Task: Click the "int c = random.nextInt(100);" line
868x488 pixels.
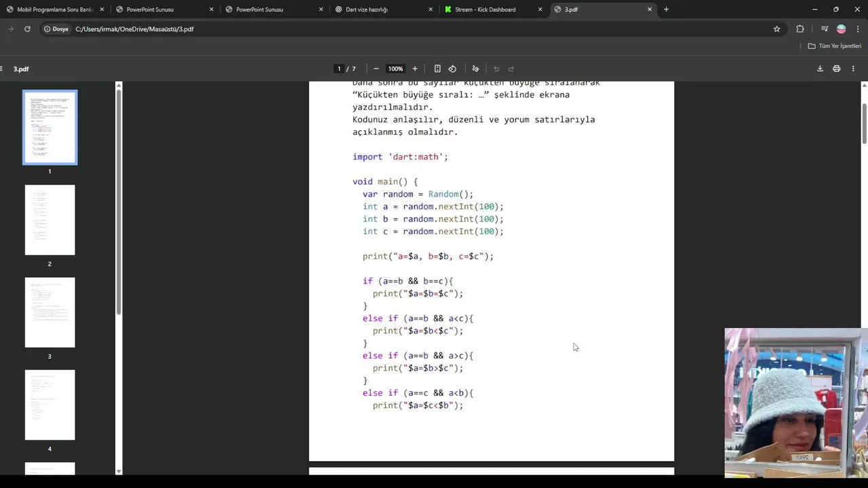Action: pyautogui.click(x=433, y=231)
